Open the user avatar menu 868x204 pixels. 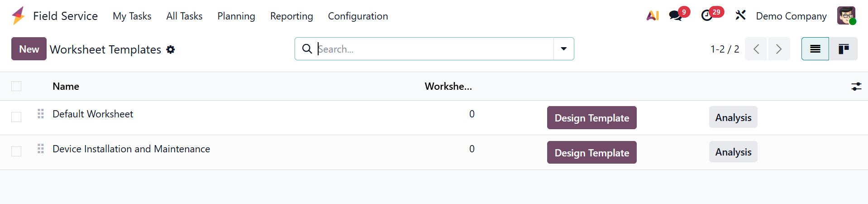click(846, 16)
